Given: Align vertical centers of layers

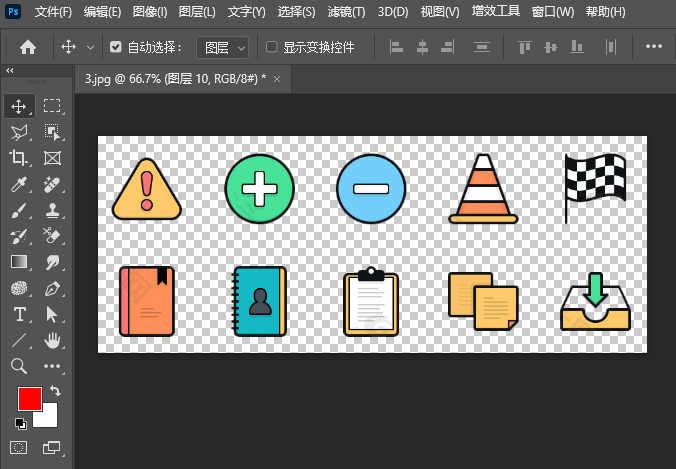Looking at the screenshot, I should [551, 47].
